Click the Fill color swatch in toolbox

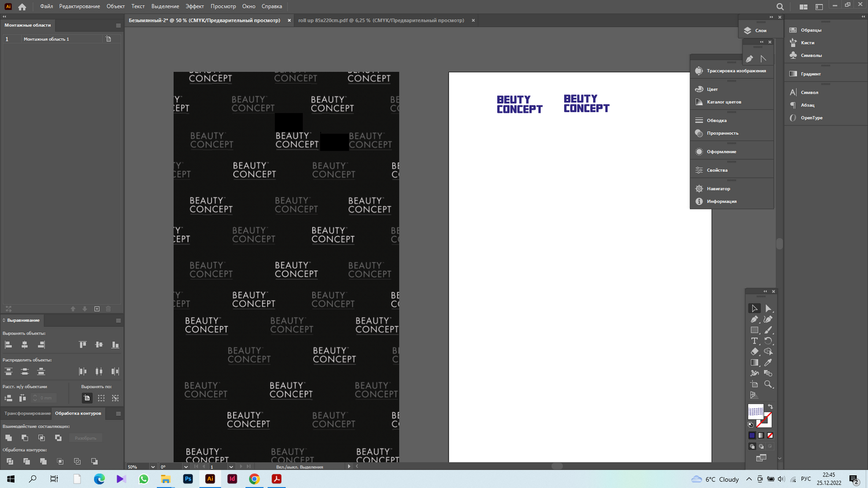click(x=755, y=411)
